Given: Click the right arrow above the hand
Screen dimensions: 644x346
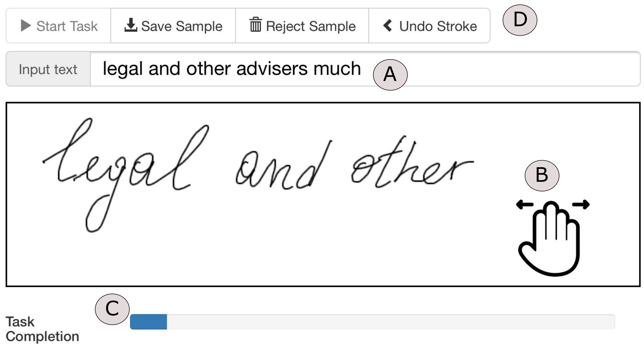Looking at the screenshot, I should click(x=581, y=204).
